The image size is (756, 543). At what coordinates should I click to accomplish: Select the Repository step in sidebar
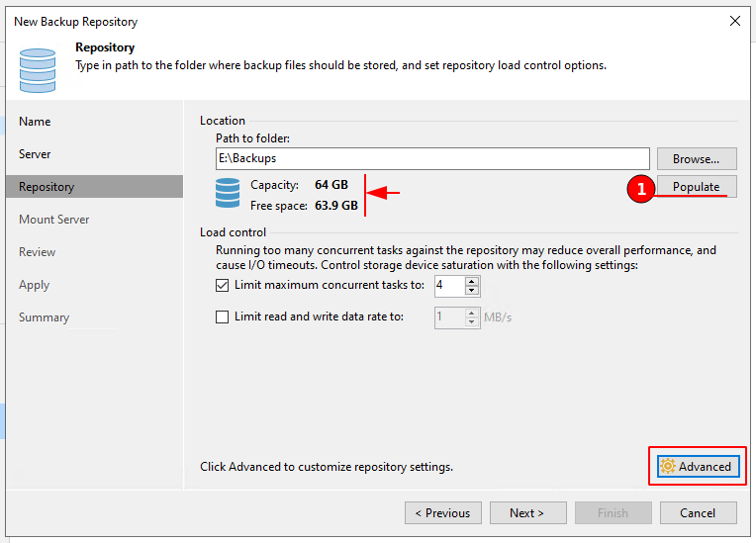tap(47, 187)
